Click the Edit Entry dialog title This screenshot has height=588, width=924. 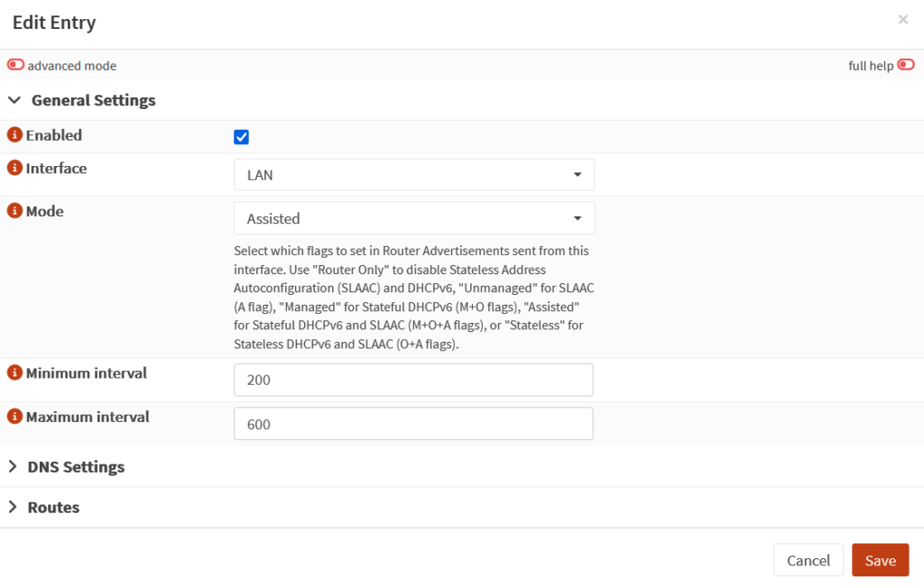tap(54, 23)
